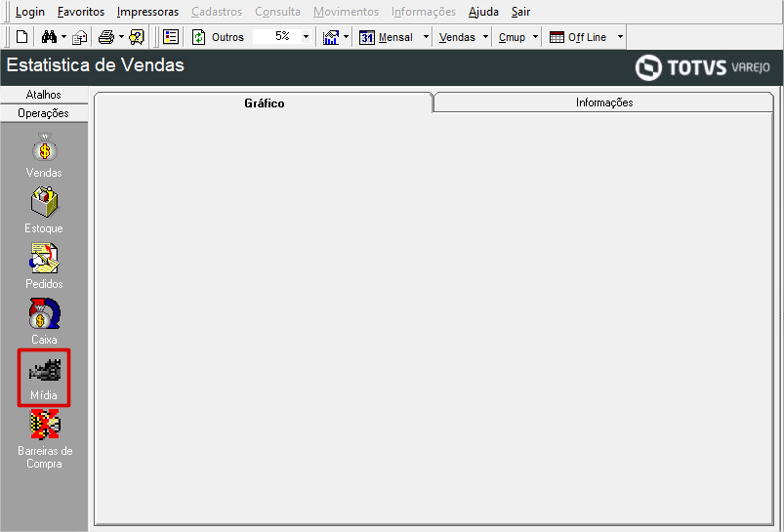Screen dimensions: 784x532
Task: Open the Estoque box icon
Action: tap(45, 202)
